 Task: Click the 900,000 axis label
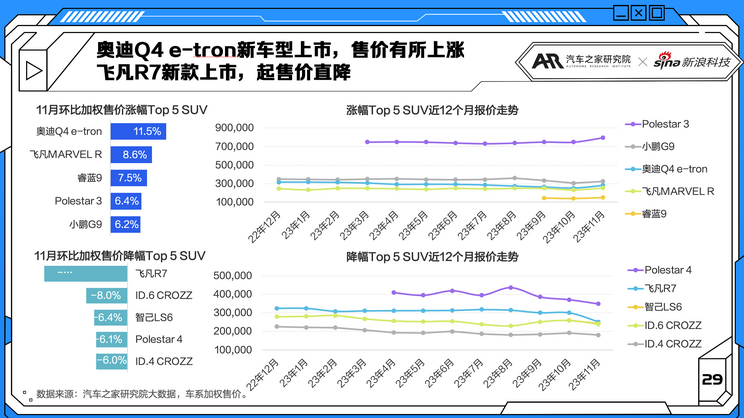click(234, 128)
